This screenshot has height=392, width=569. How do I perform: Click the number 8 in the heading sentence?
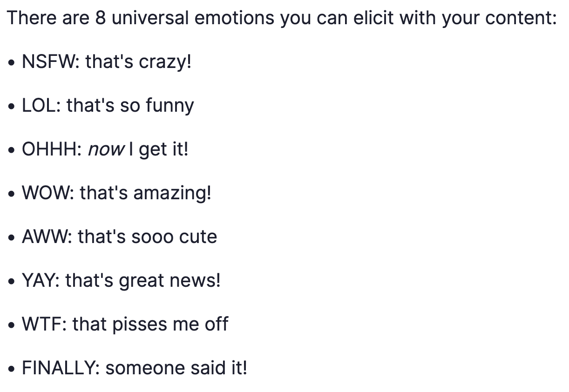tap(100, 18)
